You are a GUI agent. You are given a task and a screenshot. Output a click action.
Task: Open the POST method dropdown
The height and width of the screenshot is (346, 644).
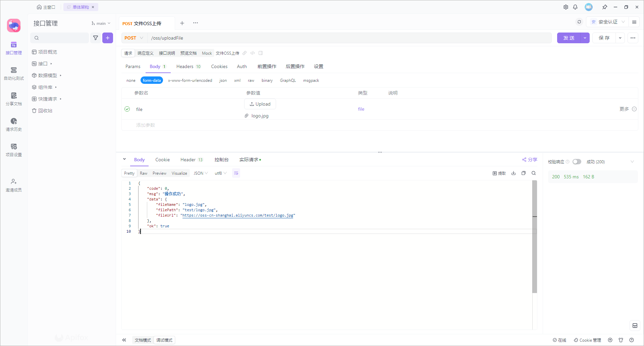point(134,38)
